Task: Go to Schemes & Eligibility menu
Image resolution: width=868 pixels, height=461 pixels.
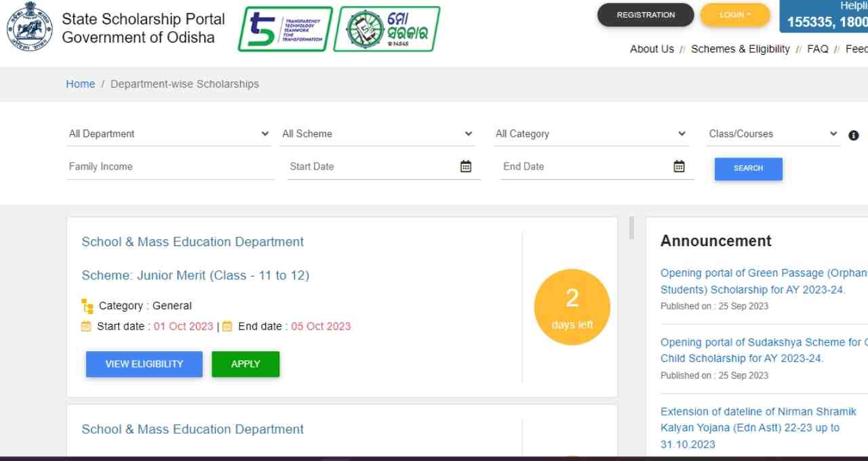Action: point(740,49)
